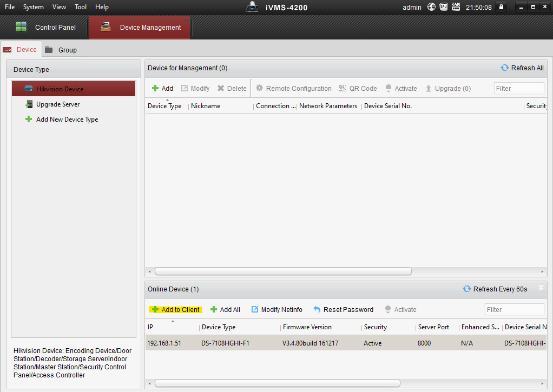This screenshot has height=392, width=553.
Task: Select Hikvision Device in Device Type list
Action: click(74, 89)
